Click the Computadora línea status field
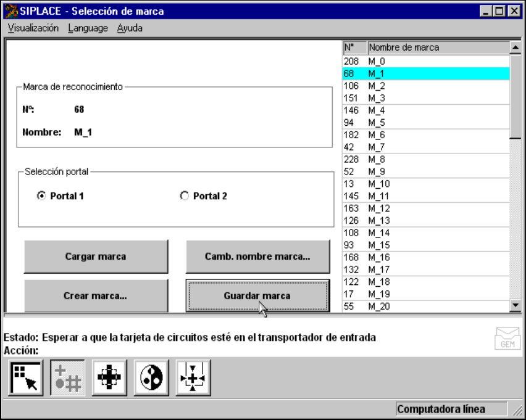526x420 pixels. 451,409
